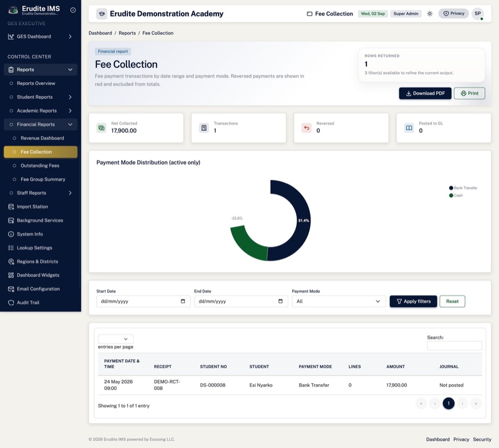
Task: Open Reports Overview
Action: 36,83
